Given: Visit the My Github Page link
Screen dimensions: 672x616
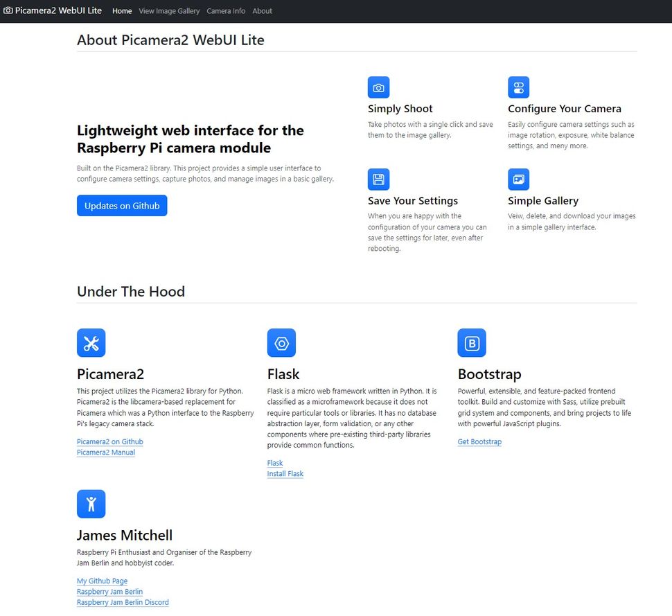Looking at the screenshot, I should pyautogui.click(x=102, y=581).
